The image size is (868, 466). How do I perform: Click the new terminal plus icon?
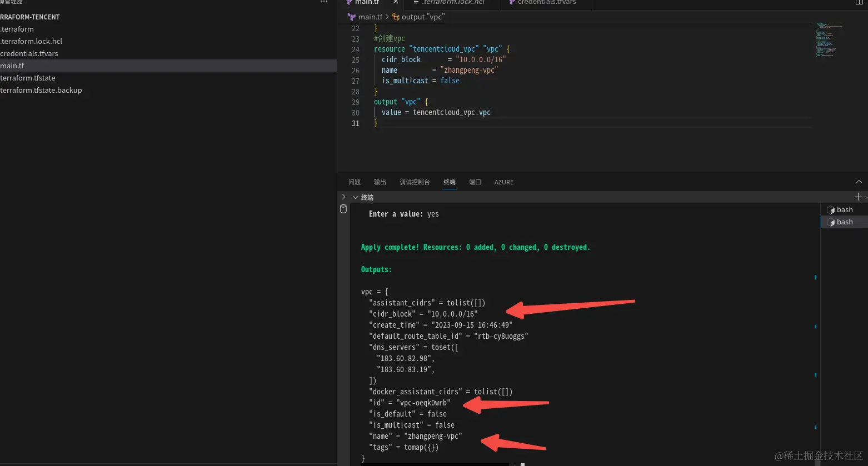click(x=858, y=197)
